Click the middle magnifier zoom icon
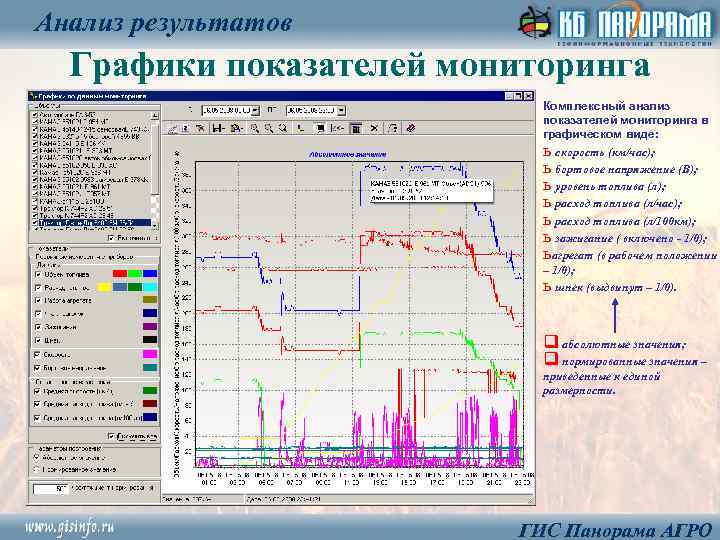Image resolution: width=720 pixels, height=540 pixels. [x=269, y=129]
